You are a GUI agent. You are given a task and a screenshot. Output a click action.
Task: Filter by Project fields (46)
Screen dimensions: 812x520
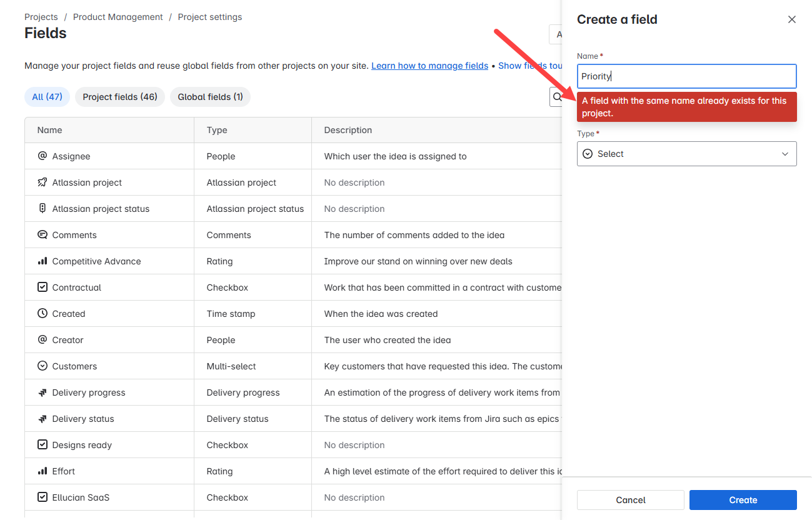[120, 97]
